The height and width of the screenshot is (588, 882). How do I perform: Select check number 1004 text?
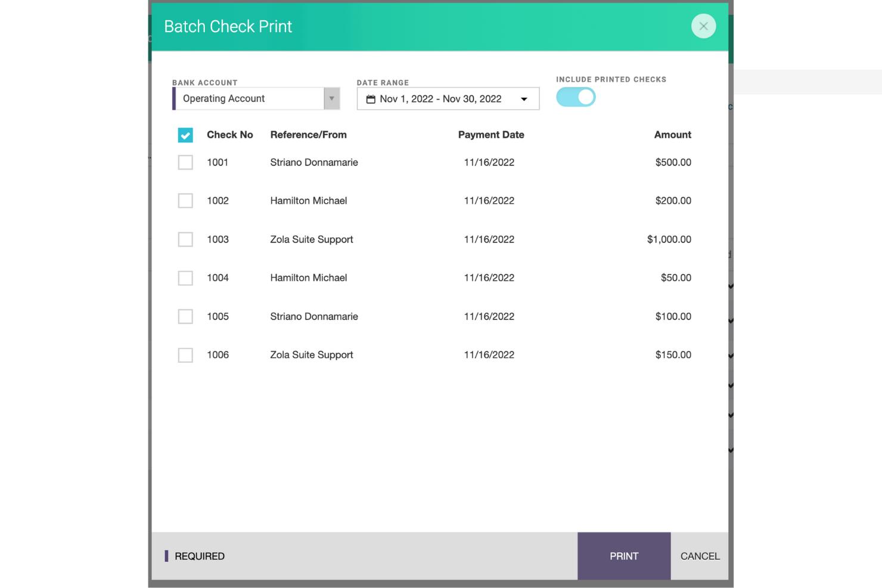218,278
